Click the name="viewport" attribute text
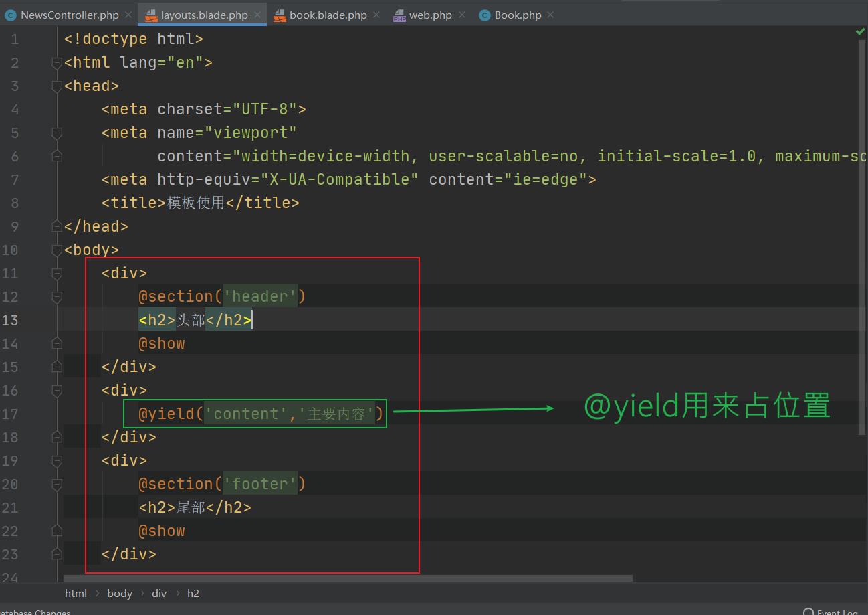The image size is (868, 615). [227, 133]
